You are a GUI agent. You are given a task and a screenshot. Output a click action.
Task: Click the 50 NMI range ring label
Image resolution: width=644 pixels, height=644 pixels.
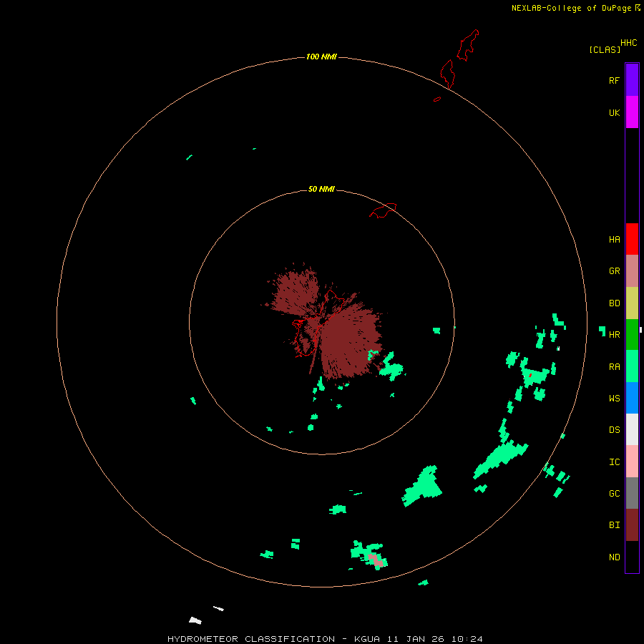point(321,189)
